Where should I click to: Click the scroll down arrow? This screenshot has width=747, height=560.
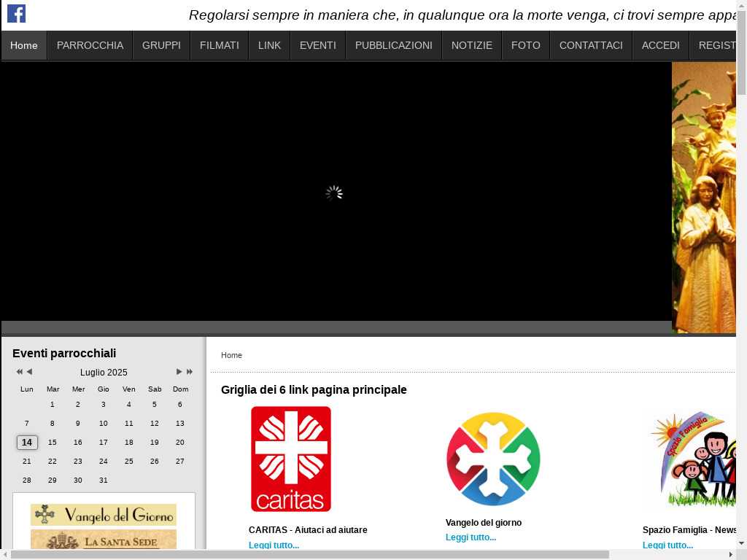coord(741,543)
